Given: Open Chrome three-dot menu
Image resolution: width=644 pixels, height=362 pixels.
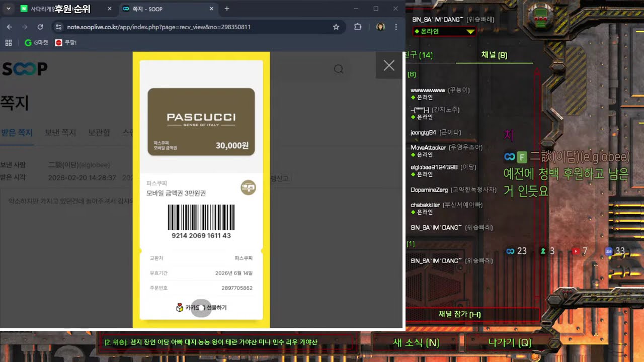Looking at the screenshot, I should point(396,27).
